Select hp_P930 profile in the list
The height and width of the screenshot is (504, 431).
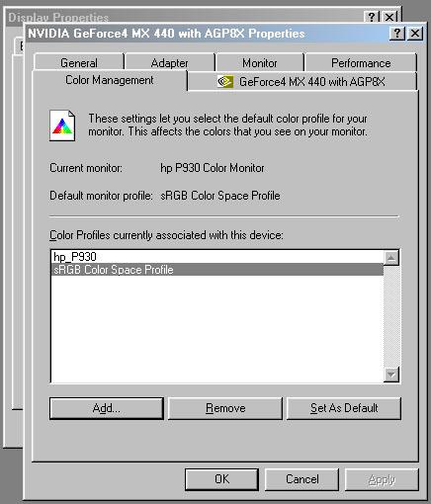217,257
